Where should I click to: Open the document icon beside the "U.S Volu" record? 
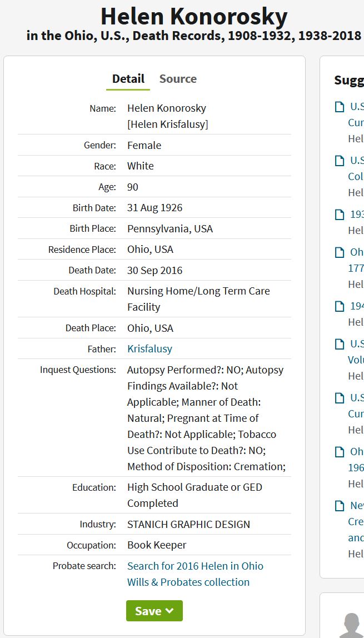click(x=339, y=344)
